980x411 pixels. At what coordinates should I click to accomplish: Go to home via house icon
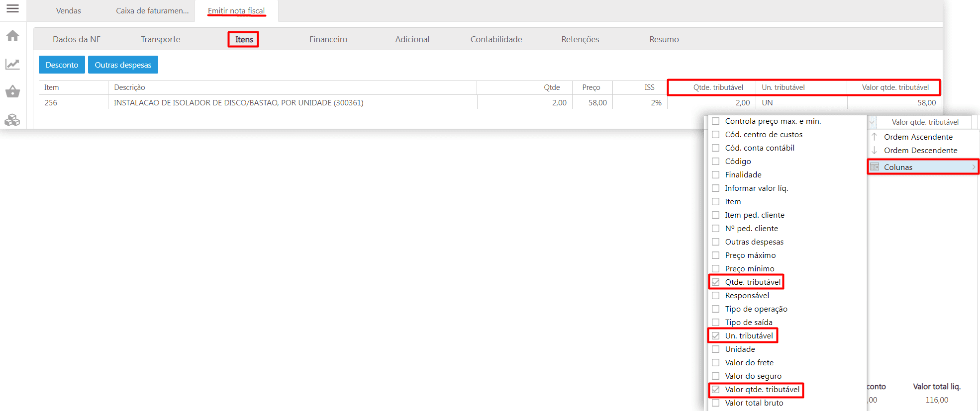click(x=12, y=36)
